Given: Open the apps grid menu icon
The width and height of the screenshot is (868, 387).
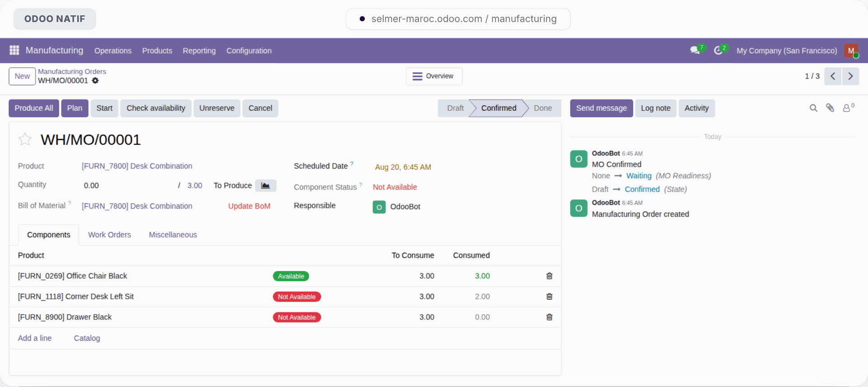Looking at the screenshot, I should pyautogui.click(x=14, y=50).
